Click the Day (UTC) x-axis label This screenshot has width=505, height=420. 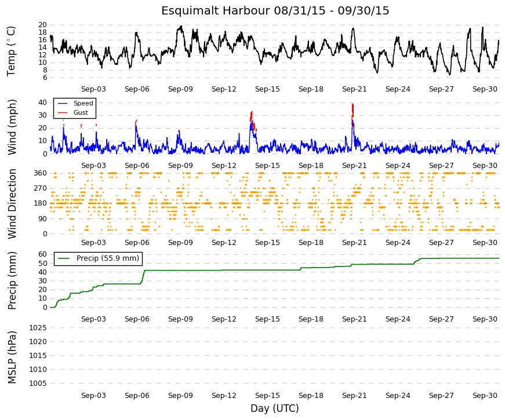(x=275, y=408)
